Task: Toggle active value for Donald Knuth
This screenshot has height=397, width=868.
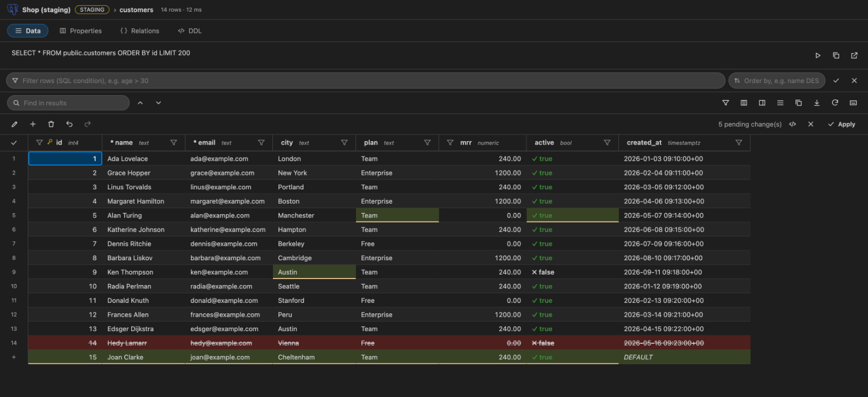Action: point(572,301)
